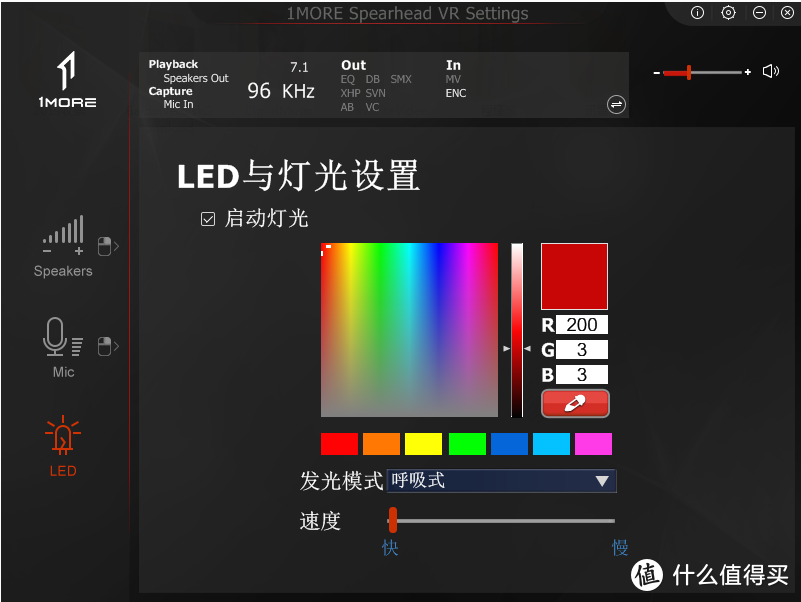Close the 1MORE Spearhead window
Image resolution: width=801 pixels, height=602 pixels.
[788, 13]
